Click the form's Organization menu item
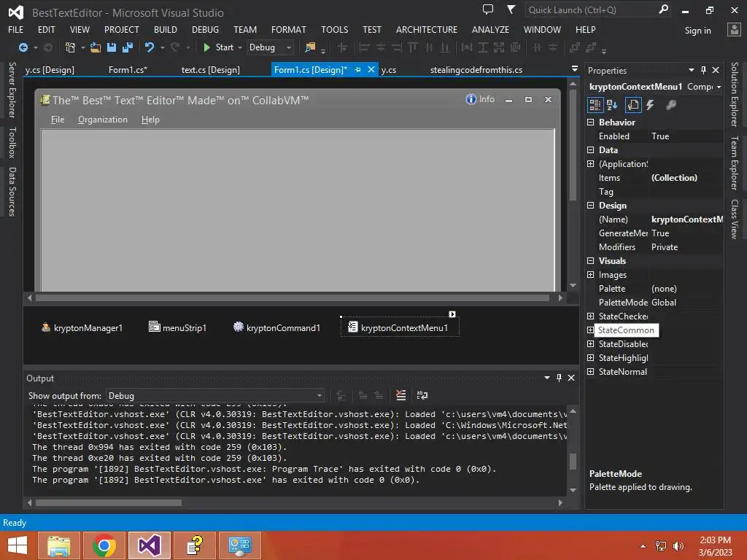 coord(103,120)
